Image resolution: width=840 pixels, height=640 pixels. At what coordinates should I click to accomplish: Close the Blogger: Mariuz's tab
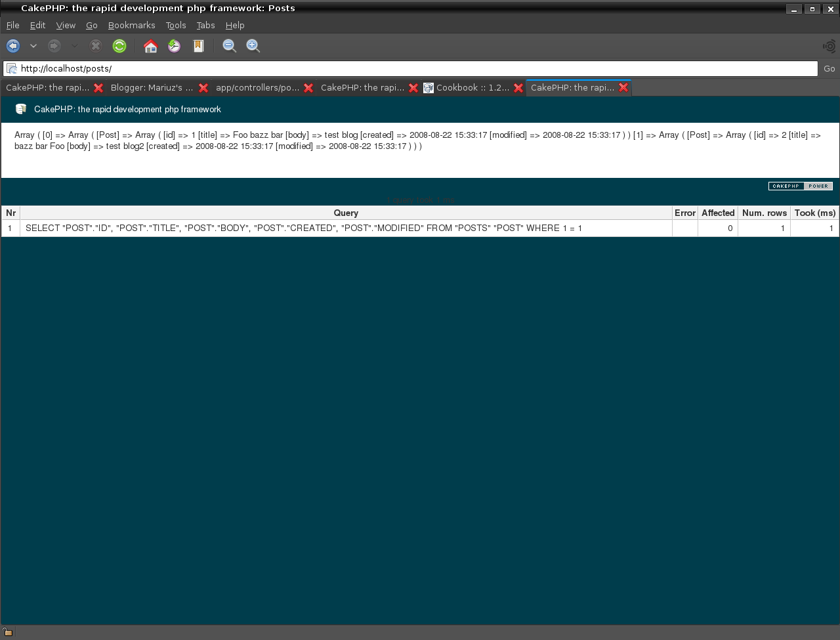tap(203, 88)
